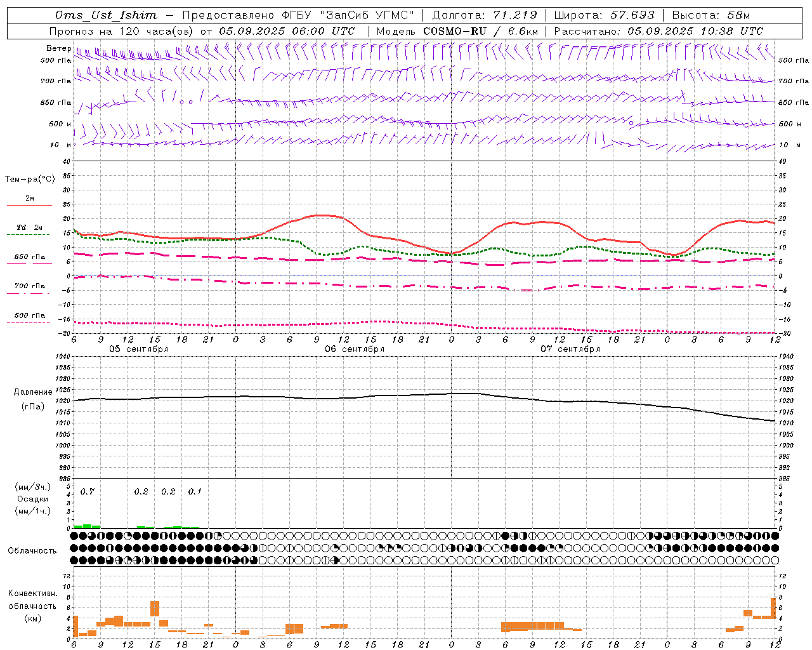Click the Широта: 57.693 value
The width and height of the screenshot is (812, 650).
click(x=605, y=15)
